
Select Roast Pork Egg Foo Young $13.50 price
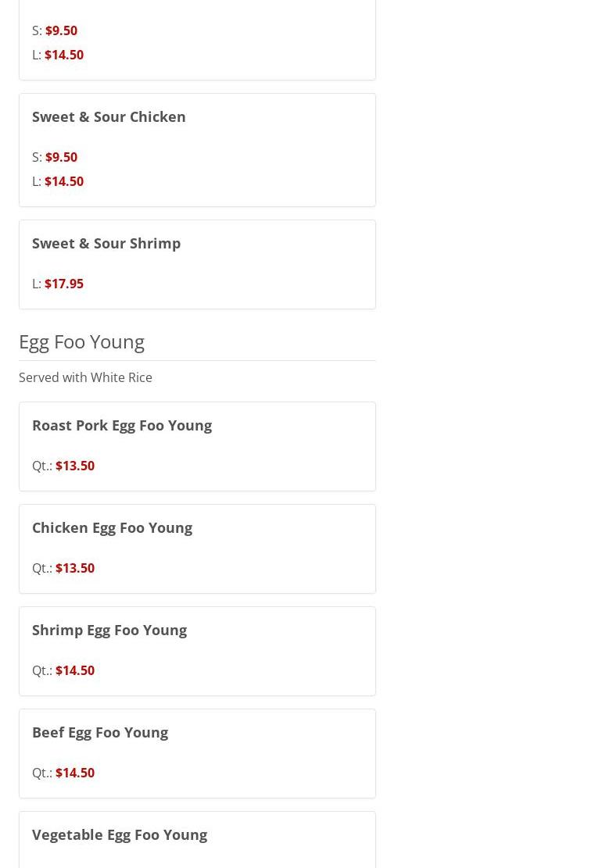[x=75, y=466]
